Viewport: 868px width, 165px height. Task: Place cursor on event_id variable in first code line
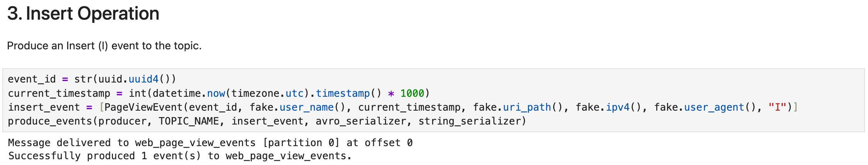(32, 79)
